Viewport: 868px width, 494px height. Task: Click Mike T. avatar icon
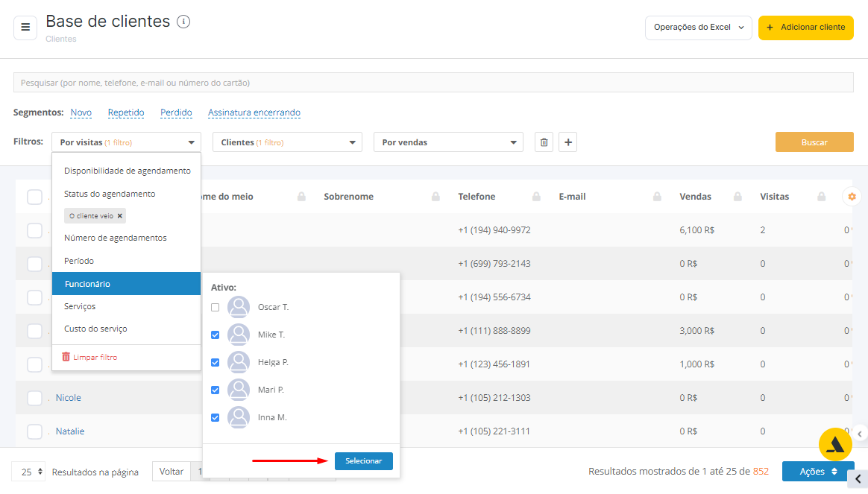[239, 335]
